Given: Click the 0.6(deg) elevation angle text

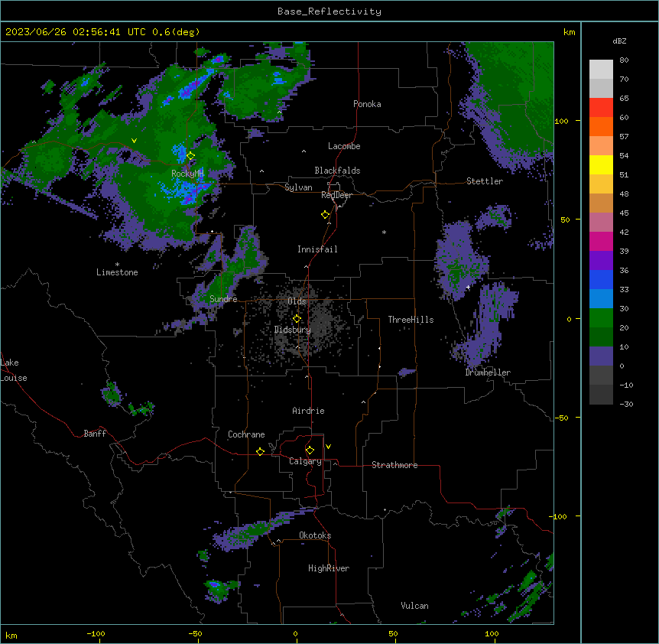Looking at the screenshot, I should [x=176, y=32].
